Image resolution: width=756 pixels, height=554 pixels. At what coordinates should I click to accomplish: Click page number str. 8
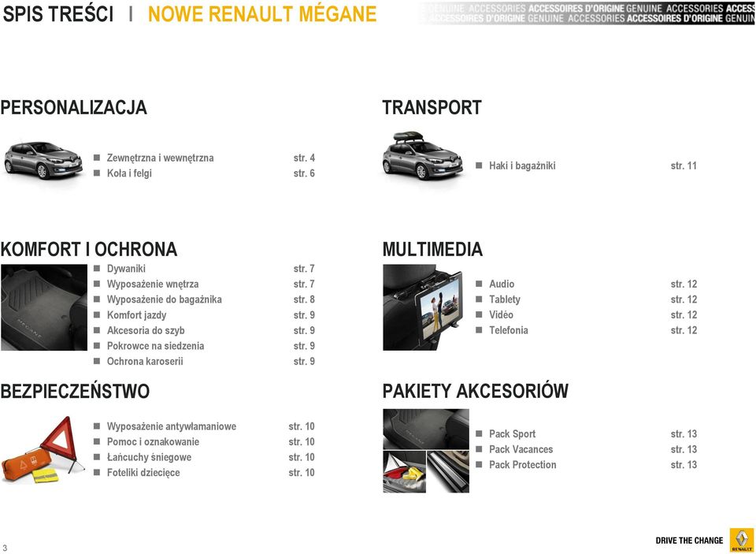tap(304, 299)
